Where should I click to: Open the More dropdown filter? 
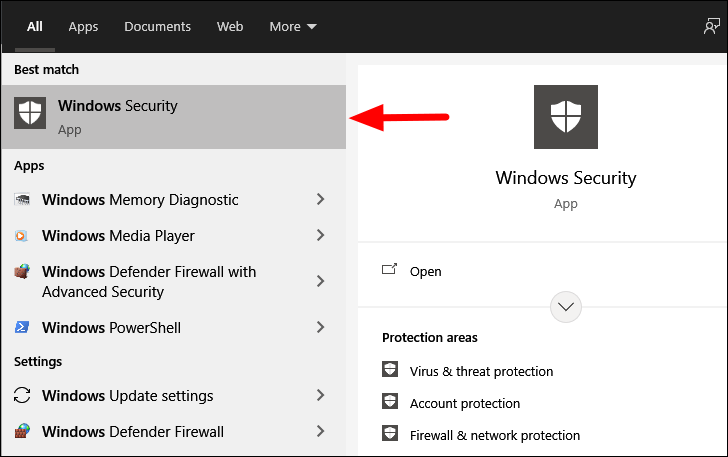click(x=293, y=26)
